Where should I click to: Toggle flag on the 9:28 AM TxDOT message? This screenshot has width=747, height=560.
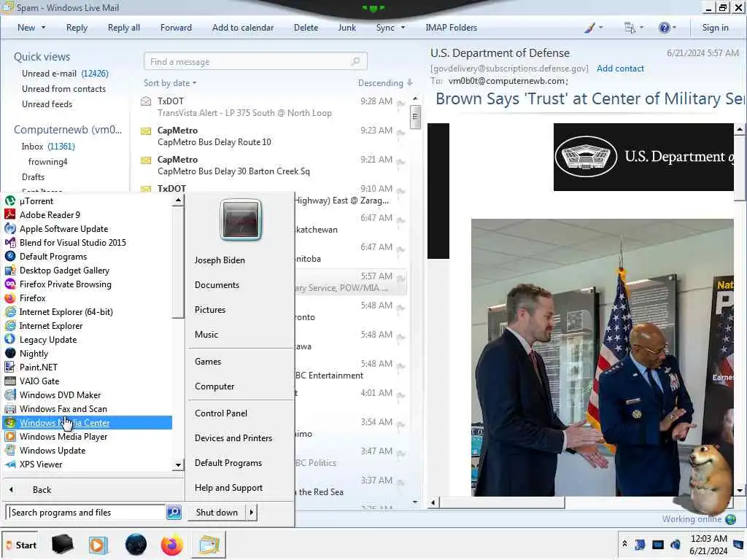pos(400,104)
